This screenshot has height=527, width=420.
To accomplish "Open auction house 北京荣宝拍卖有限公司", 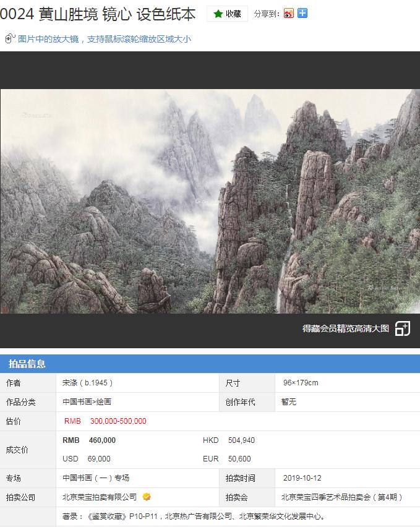I will [x=100, y=497].
